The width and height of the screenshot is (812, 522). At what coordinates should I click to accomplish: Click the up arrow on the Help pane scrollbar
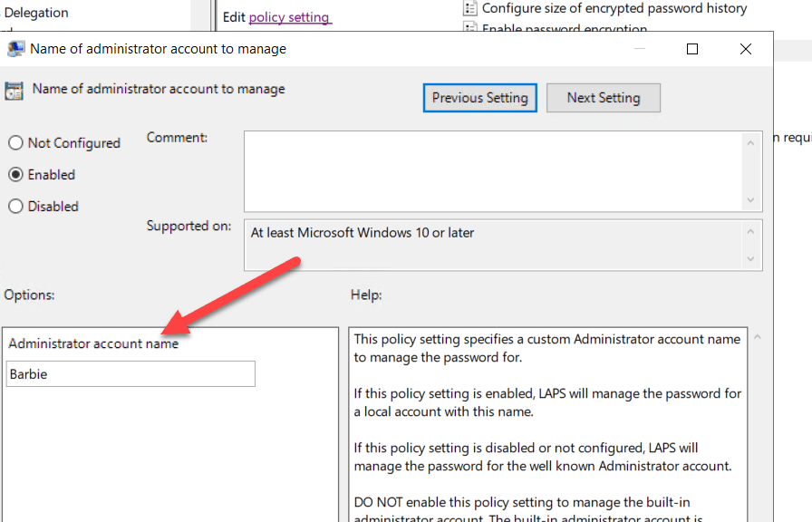point(756,335)
